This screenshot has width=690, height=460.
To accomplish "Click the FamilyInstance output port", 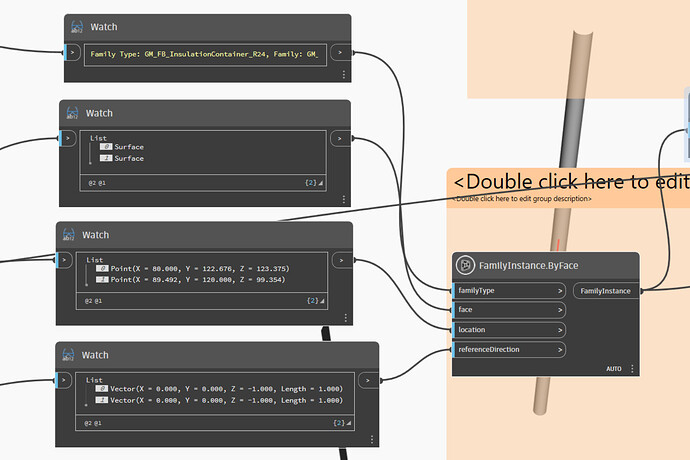I will coord(606,291).
